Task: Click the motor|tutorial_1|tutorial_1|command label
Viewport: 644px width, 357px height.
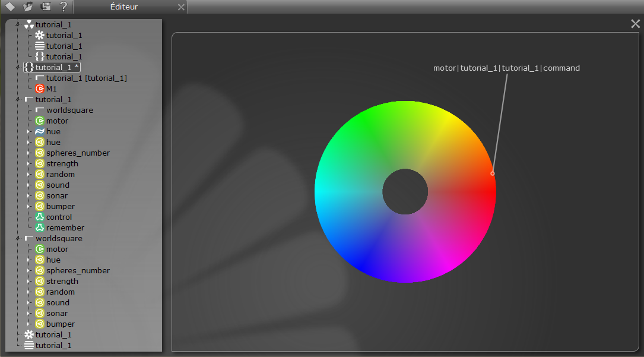Action: [506, 68]
